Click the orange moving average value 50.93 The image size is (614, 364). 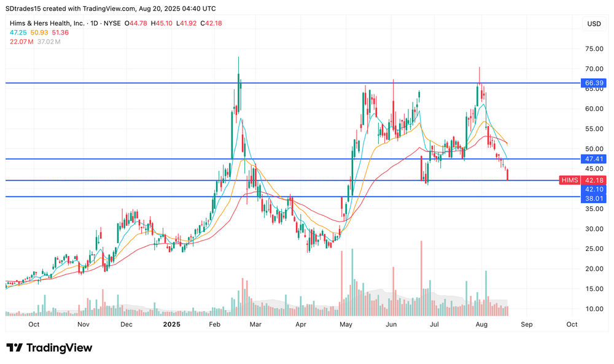tap(39, 33)
